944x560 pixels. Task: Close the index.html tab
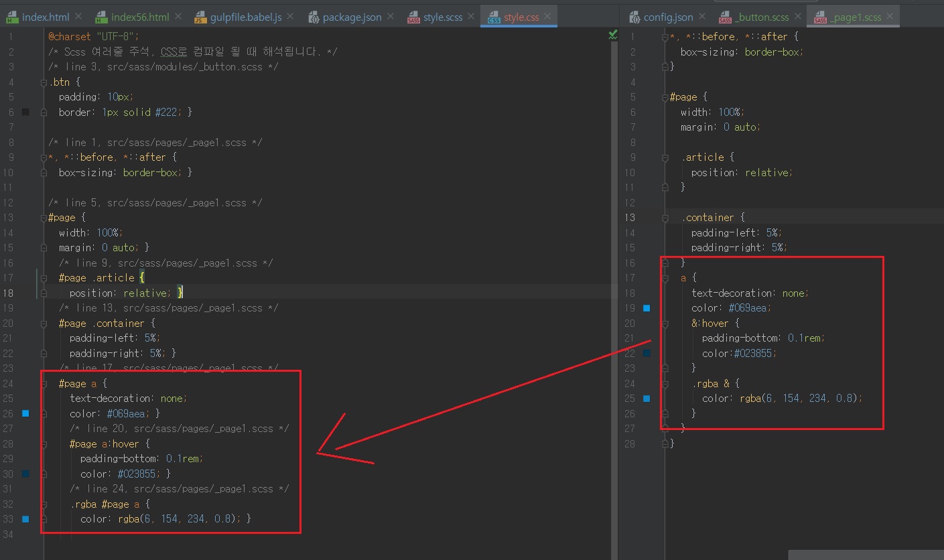click(78, 17)
